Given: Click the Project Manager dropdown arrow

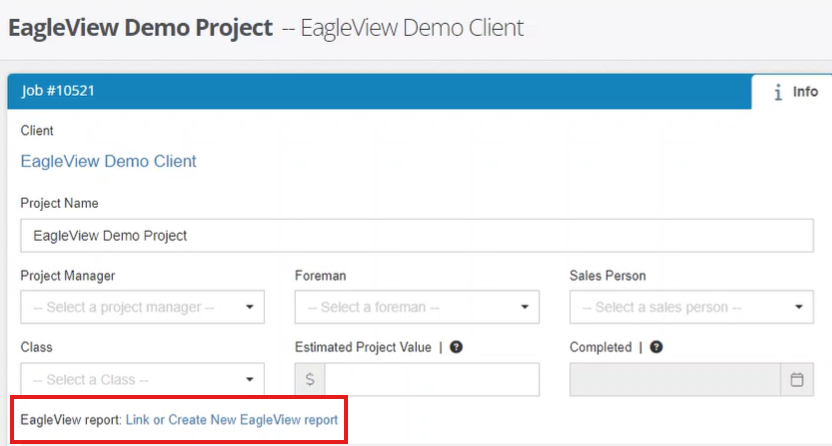Looking at the screenshot, I should tap(249, 307).
